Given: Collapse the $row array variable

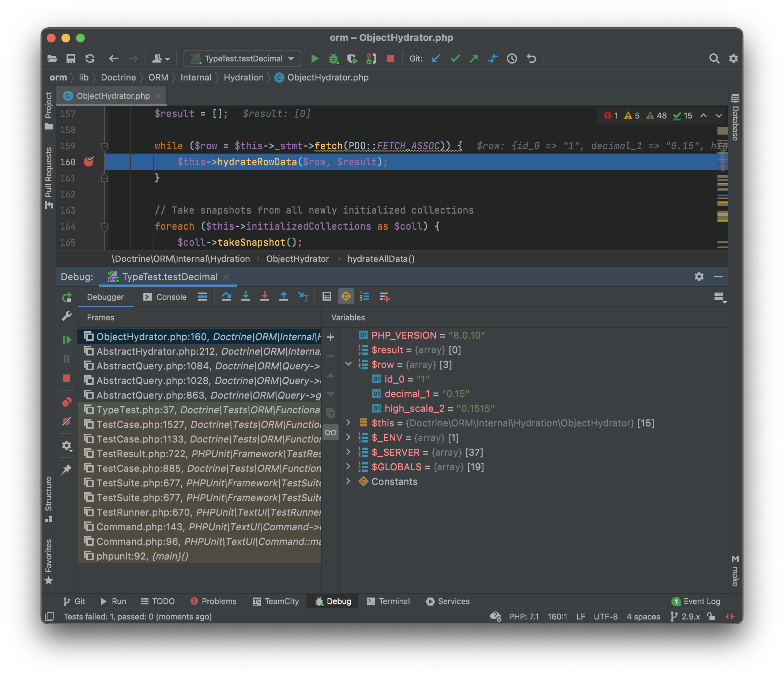Looking at the screenshot, I should [x=348, y=364].
